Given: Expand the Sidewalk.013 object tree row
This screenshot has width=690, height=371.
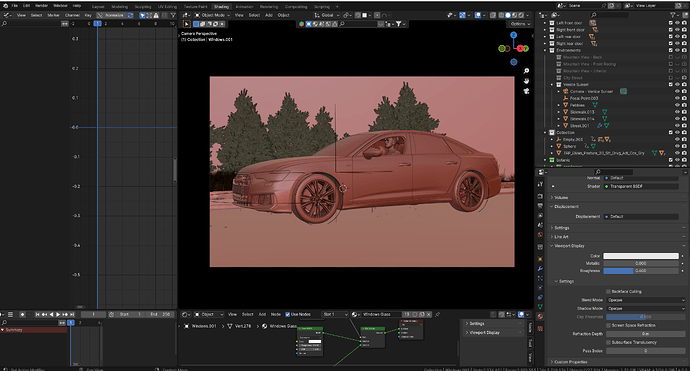Looking at the screenshot, I should point(559,112).
